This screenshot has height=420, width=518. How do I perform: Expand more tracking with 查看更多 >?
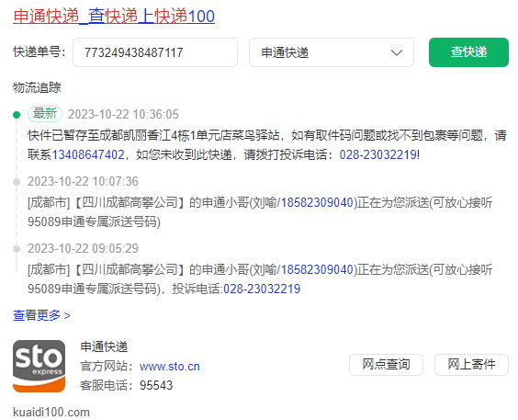click(x=41, y=315)
